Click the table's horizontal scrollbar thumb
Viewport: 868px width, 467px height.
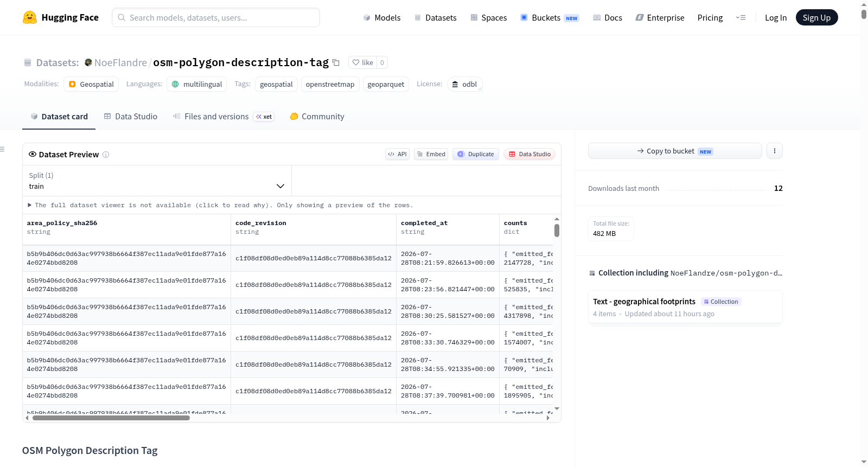coord(111,418)
